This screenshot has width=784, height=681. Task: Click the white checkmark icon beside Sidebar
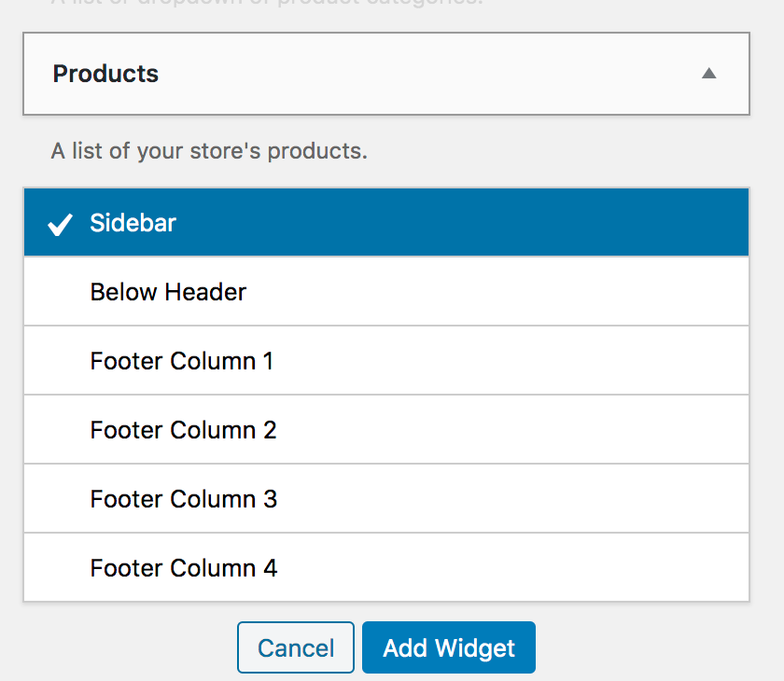pos(60,224)
